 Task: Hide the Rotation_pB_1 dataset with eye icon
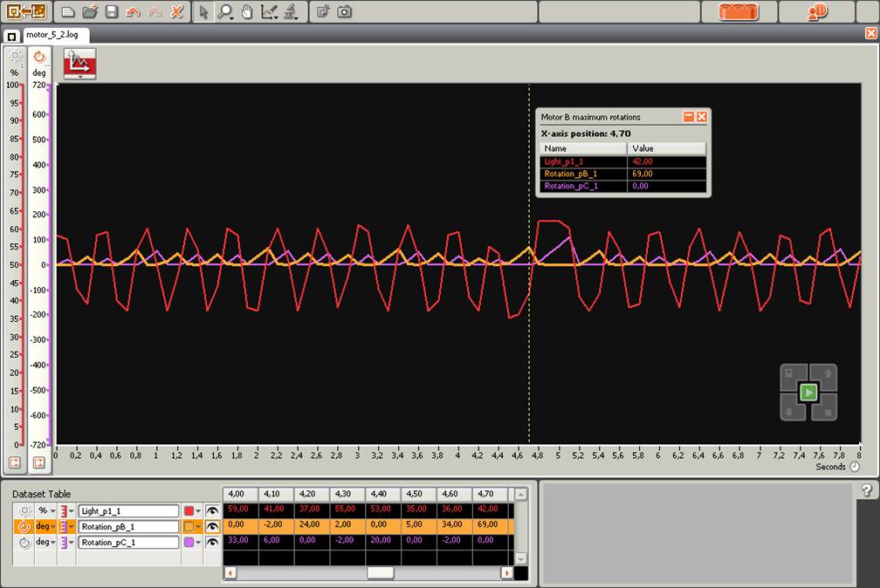point(212,527)
